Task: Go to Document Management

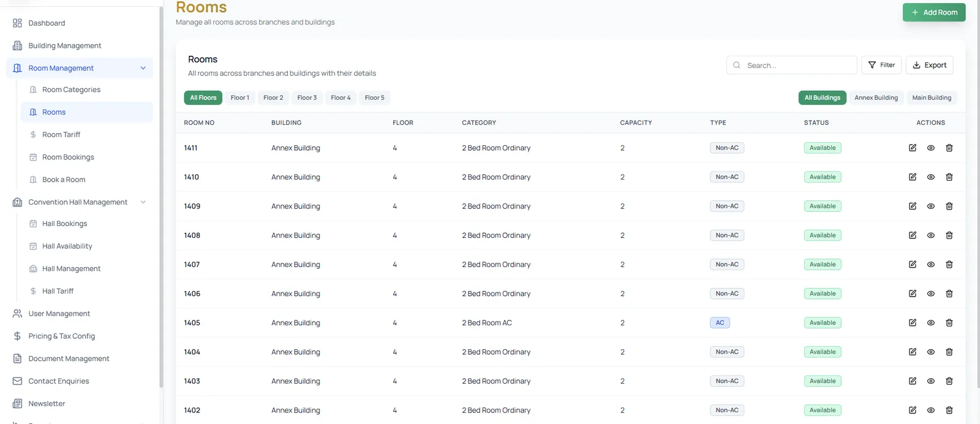Action: coord(80,358)
